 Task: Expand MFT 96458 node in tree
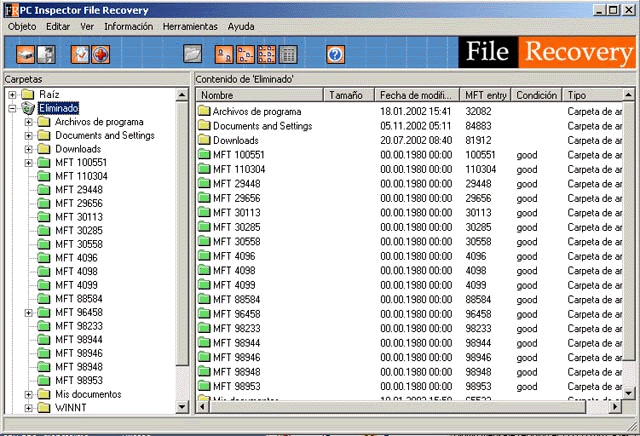[29, 313]
